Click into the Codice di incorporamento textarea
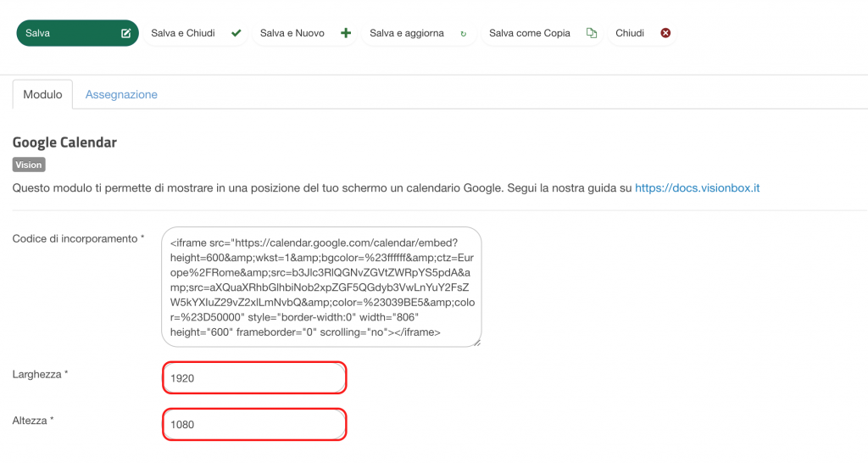868x463 pixels. [321, 287]
